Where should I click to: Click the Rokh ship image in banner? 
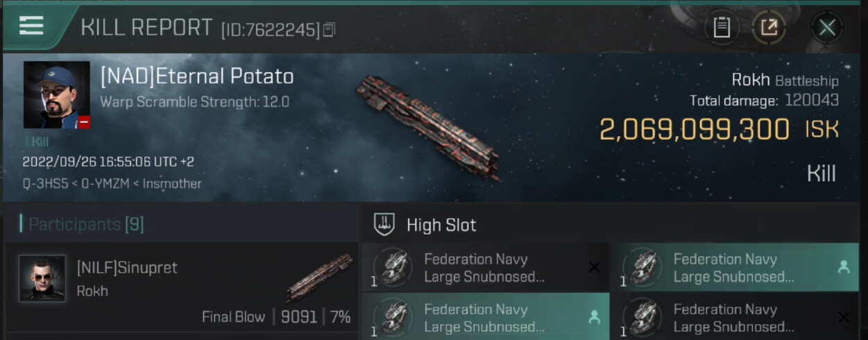(428, 125)
